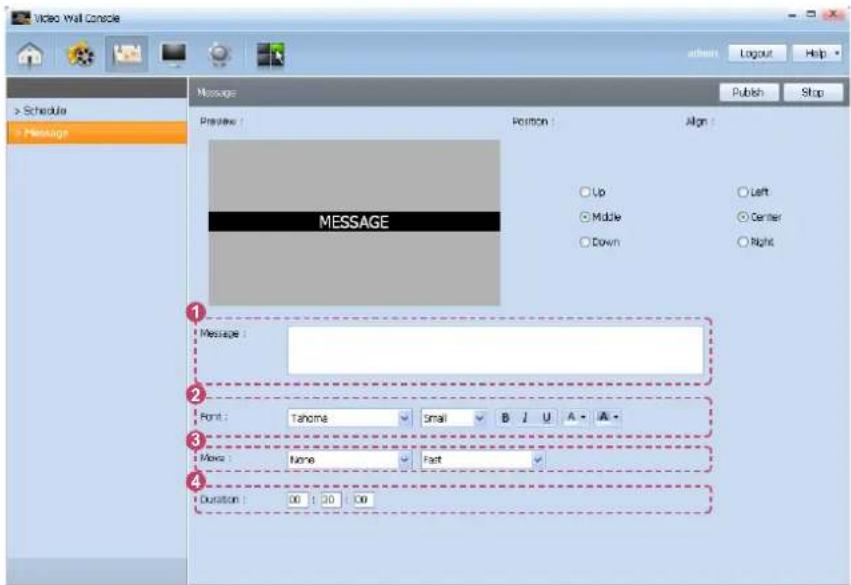Image resolution: width=851 pixels, height=585 pixels.
Task: Open the background highlight color picker
Action: click(608, 417)
